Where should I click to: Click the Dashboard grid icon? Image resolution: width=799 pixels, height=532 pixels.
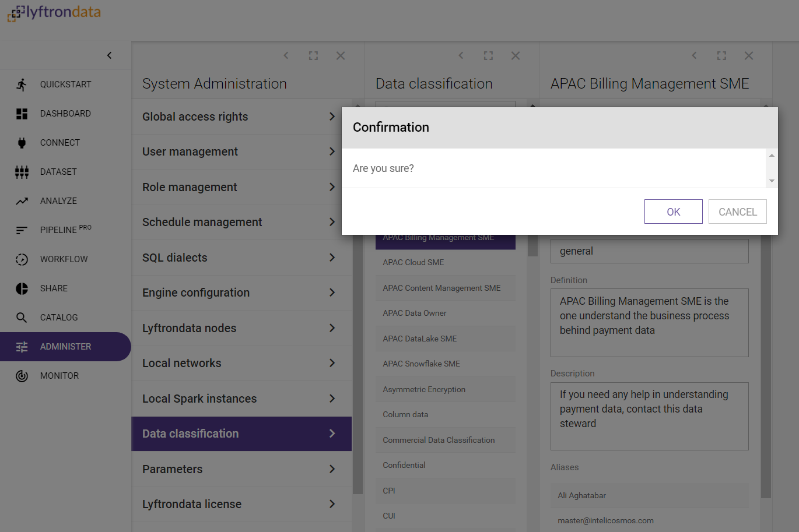22,114
